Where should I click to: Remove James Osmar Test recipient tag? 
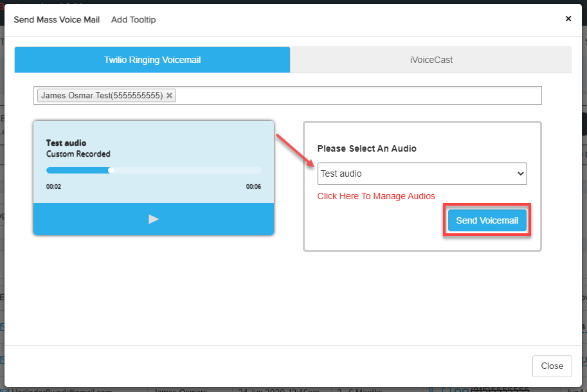(x=169, y=96)
